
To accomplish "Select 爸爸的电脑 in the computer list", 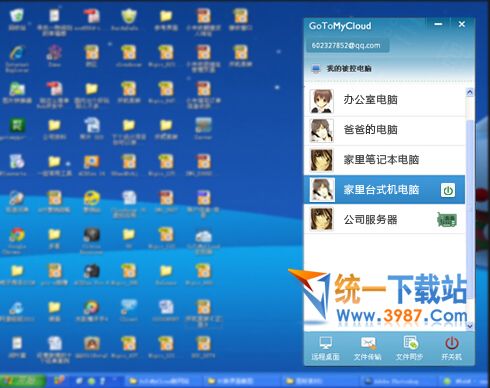I will (x=385, y=131).
